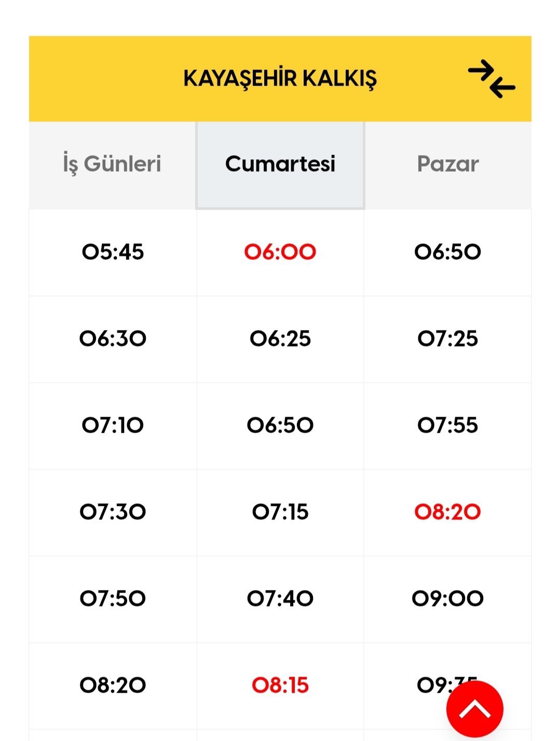Tap the red 08:20 Sunday time

click(x=448, y=512)
